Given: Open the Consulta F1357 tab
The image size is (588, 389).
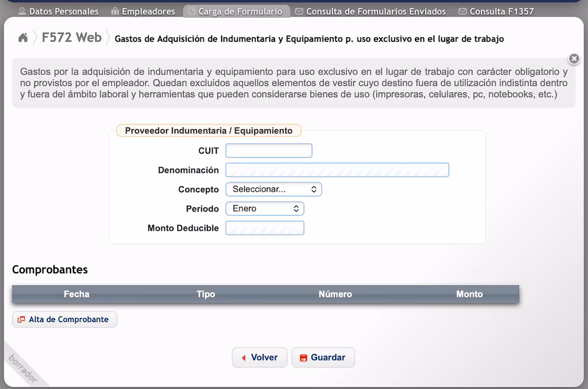Looking at the screenshot, I should pos(496,12).
